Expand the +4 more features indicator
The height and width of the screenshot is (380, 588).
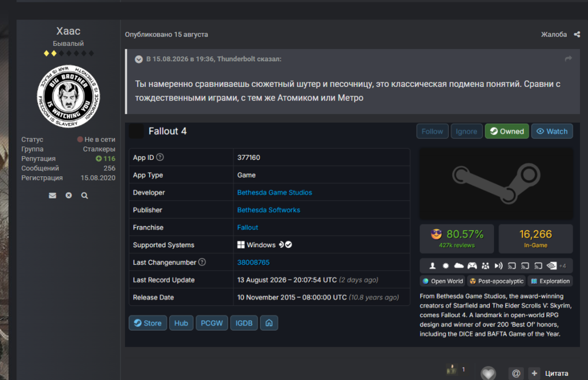563,266
